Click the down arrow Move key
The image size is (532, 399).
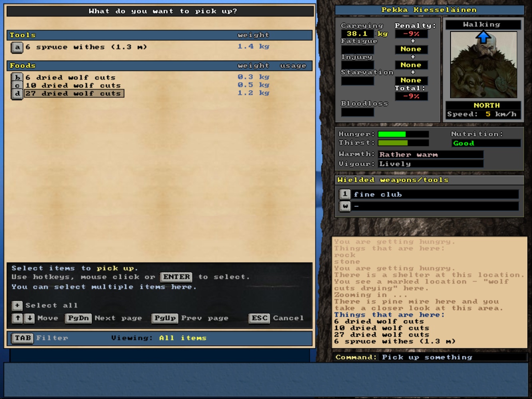(30, 318)
